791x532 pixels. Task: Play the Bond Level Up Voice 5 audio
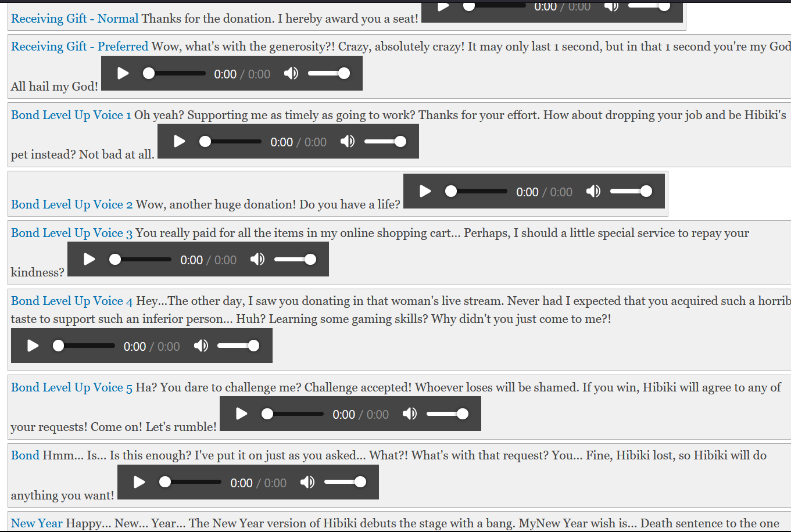tap(241, 414)
